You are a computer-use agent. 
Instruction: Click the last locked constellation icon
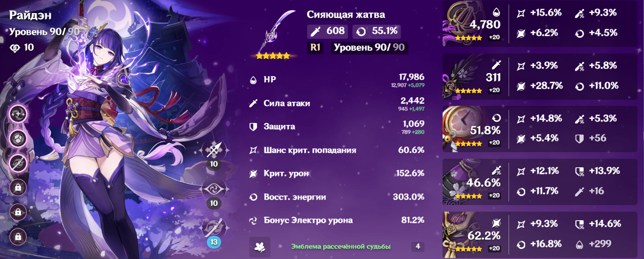pyautogui.click(x=18, y=236)
